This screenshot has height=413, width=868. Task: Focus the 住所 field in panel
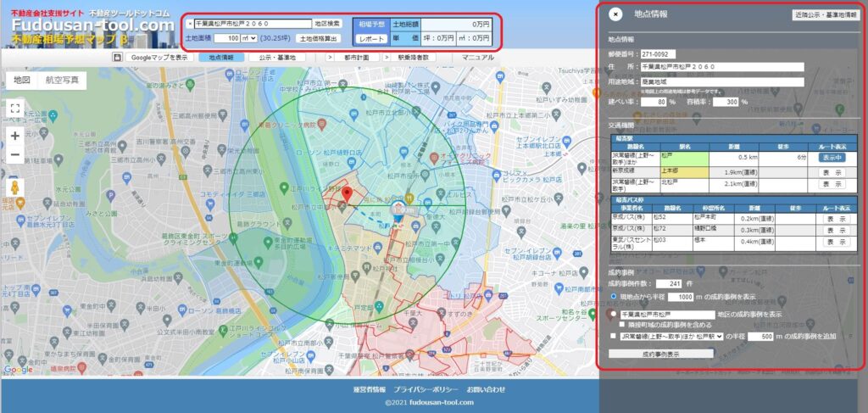point(722,66)
